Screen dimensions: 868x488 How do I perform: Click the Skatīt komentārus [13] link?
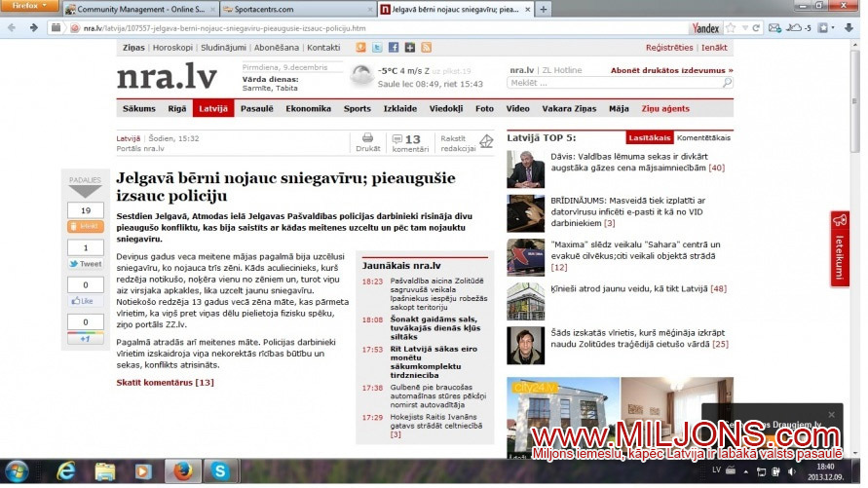coord(165,382)
